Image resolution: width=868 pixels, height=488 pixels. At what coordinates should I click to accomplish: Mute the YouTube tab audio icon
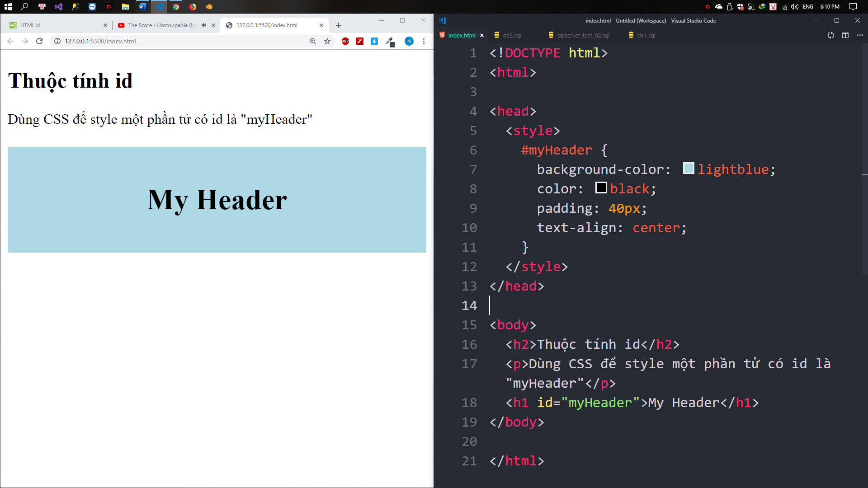203,25
